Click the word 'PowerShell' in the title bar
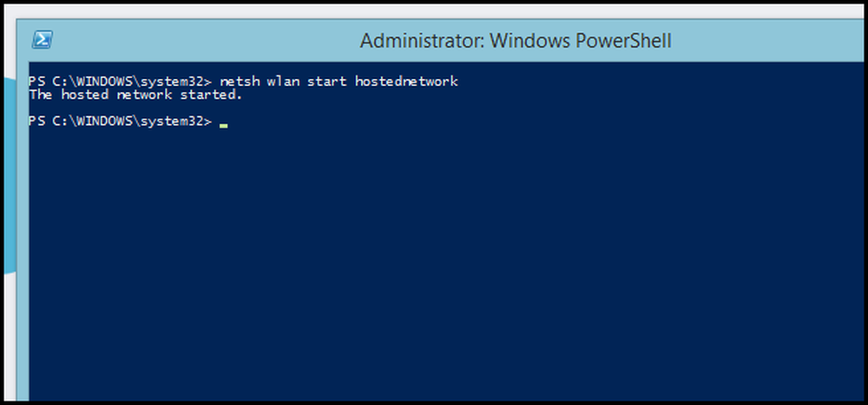 (623, 41)
